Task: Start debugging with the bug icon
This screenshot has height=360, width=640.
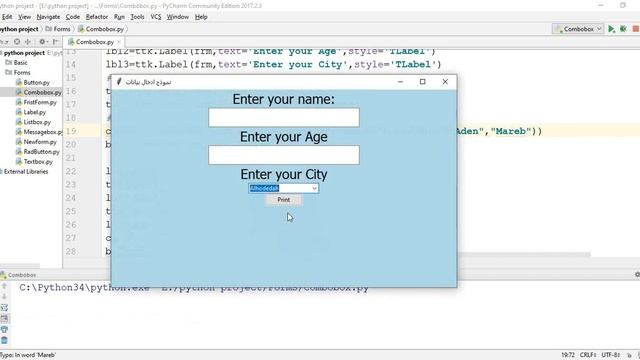Action: coord(623,29)
